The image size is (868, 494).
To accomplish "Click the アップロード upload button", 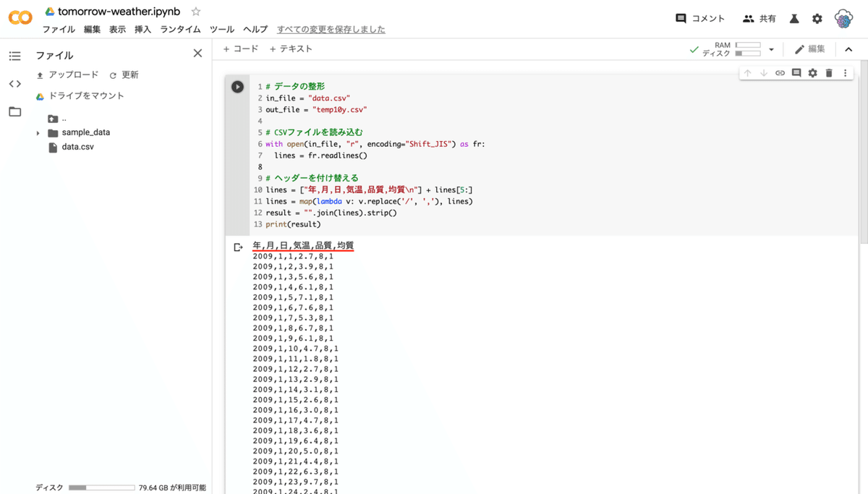I will click(67, 75).
